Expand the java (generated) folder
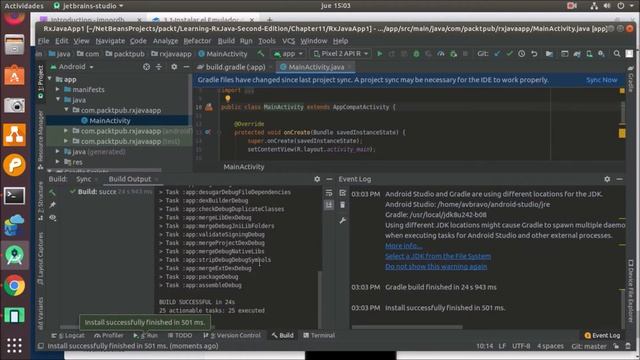 coord(58,151)
